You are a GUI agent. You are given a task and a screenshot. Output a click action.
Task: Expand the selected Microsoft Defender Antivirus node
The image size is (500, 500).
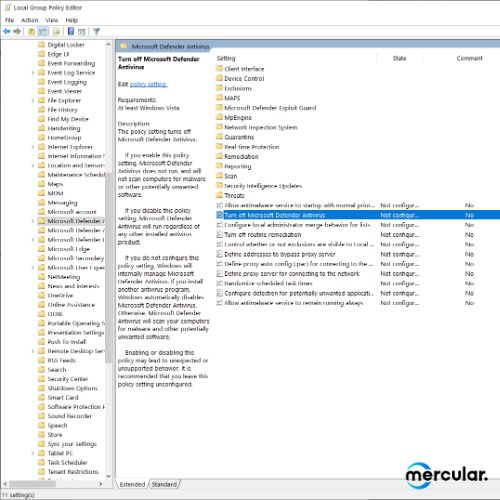click(33, 221)
